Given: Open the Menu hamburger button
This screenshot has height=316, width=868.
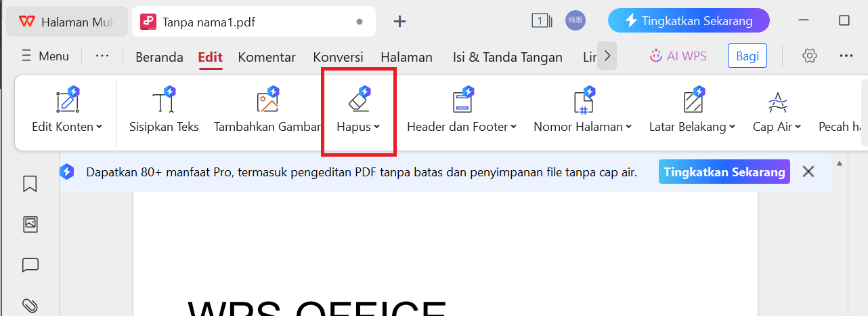Looking at the screenshot, I should 45,56.
